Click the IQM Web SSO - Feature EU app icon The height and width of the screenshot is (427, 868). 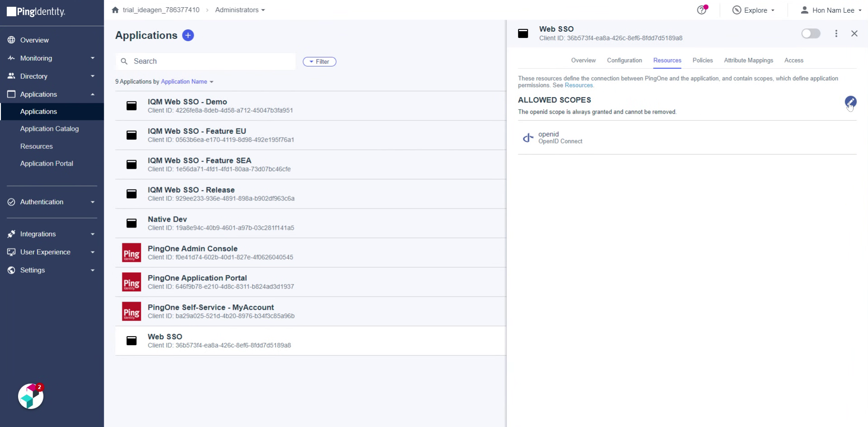point(131,135)
